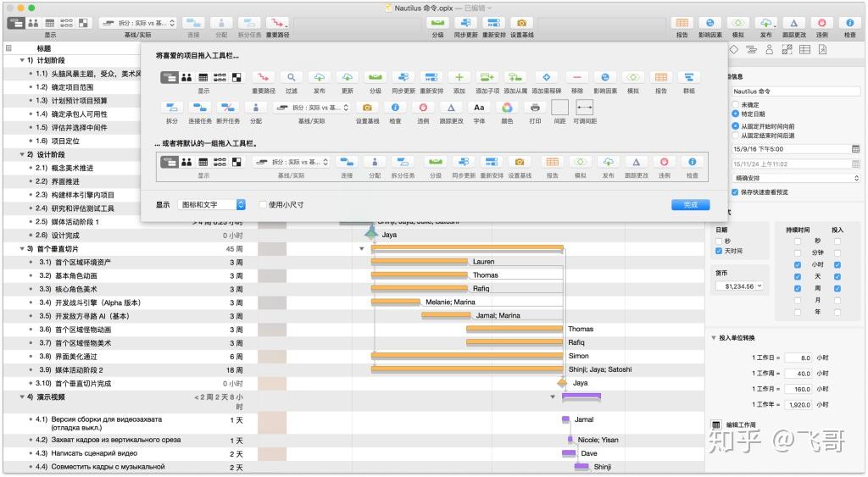This screenshot has height=477, width=868.
Task: Select the 添加从属 icon in the palette
Action: click(x=515, y=77)
